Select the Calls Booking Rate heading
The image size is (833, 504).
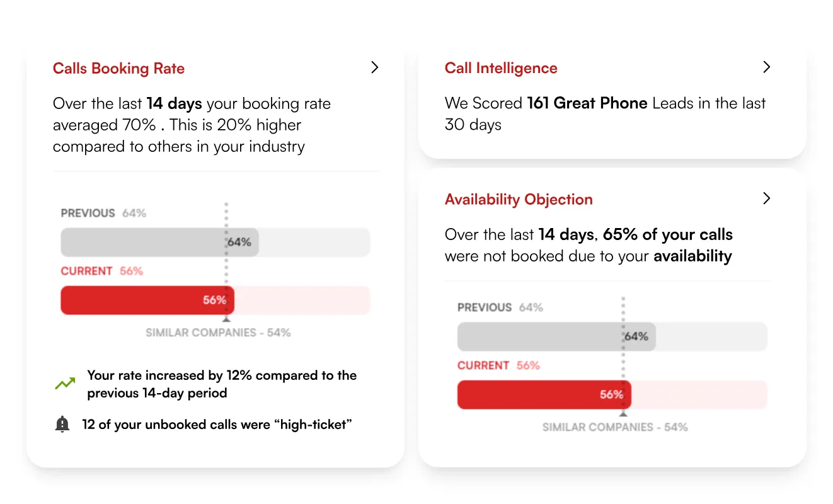[x=118, y=69]
